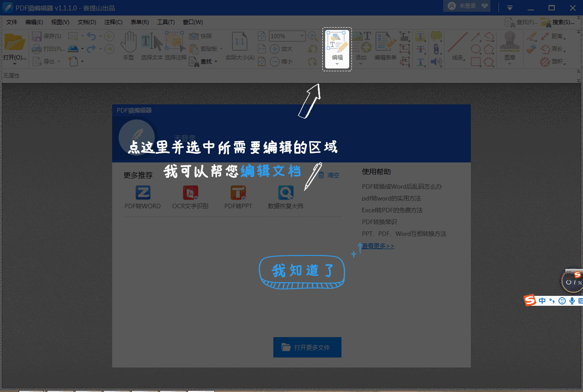Open the 文档(D) menu
583x392 pixels.
[x=86, y=22]
